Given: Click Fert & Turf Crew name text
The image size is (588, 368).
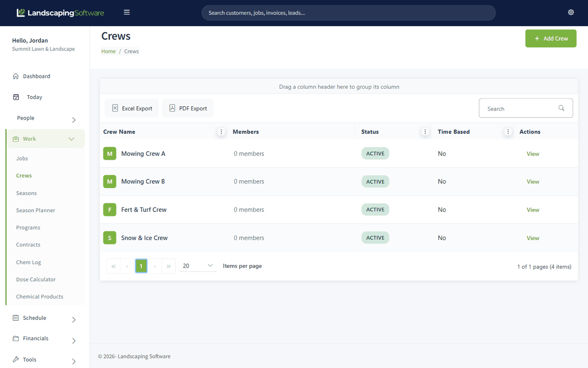Looking at the screenshot, I should [x=144, y=210].
